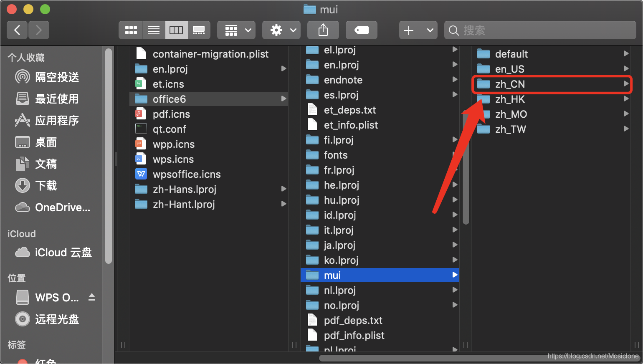The image size is (643, 364).
Task: Select the endnote folder
Action: (x=380, y=80)
